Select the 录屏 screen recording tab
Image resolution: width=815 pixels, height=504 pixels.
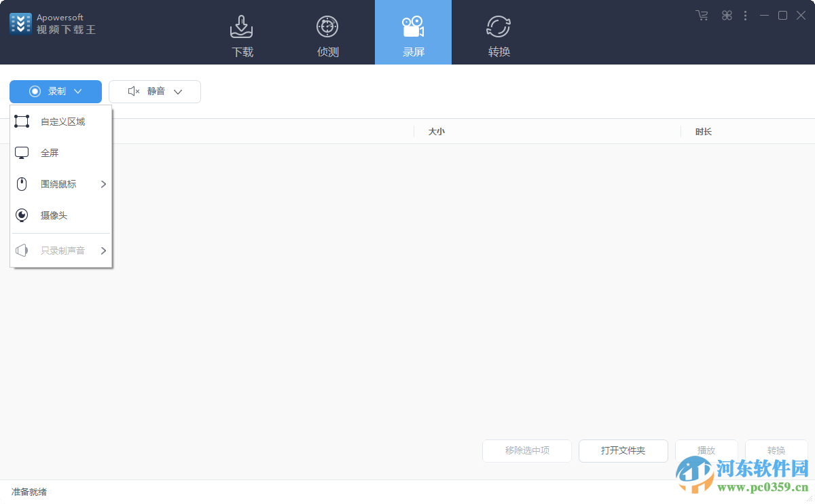tap(413, 33)
